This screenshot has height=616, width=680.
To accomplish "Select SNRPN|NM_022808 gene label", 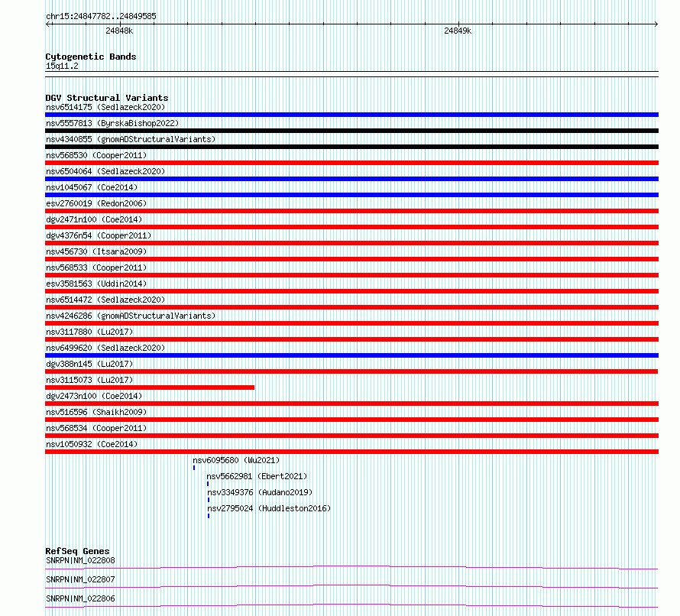I will [x=80, y=560].
